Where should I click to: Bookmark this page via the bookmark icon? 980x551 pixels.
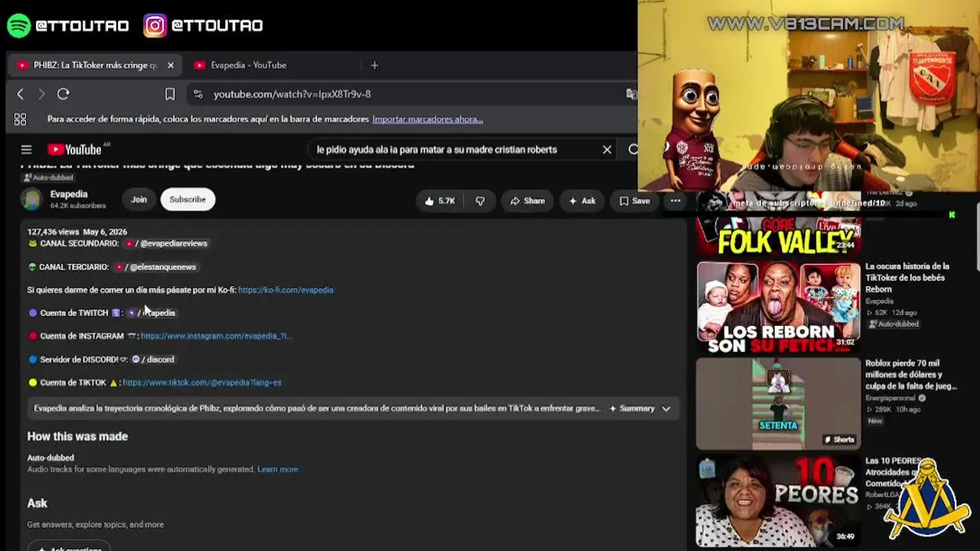pyautogui.click(x=170, y=94)
